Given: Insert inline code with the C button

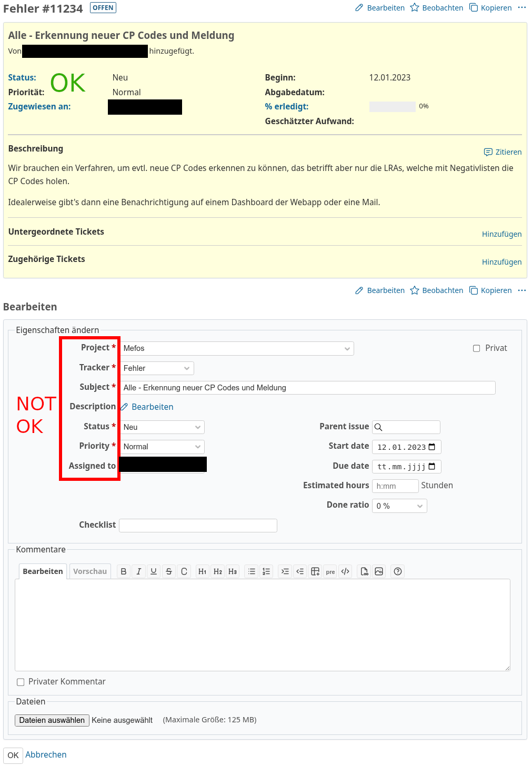Looking at the screenshot, I should point(184,571).
